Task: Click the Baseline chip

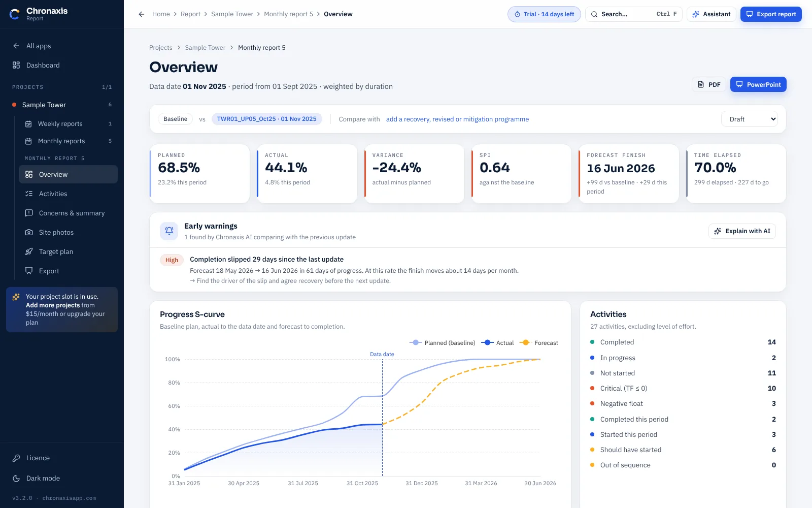Action: pyautogui.click(x=175, y=119)
